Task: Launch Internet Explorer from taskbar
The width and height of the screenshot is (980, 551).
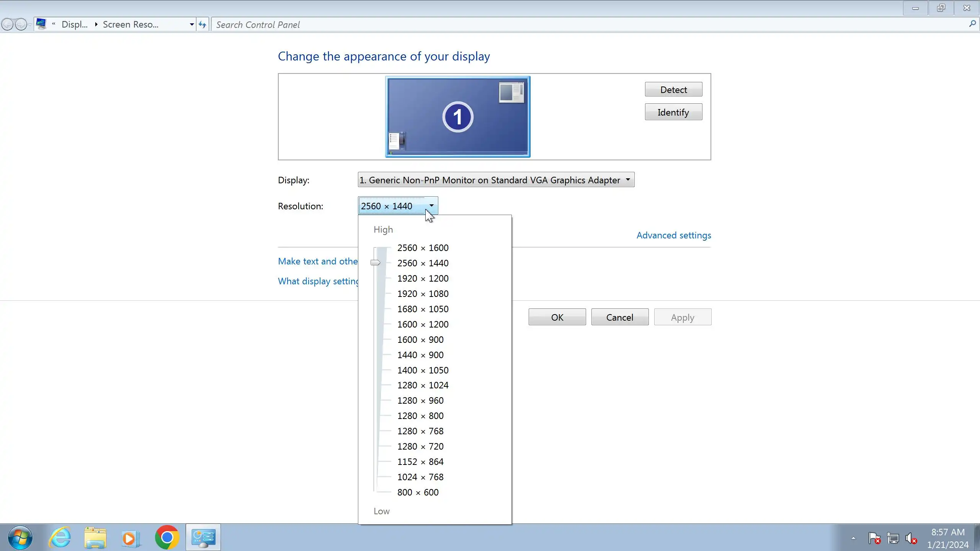Action: (60, 538)
